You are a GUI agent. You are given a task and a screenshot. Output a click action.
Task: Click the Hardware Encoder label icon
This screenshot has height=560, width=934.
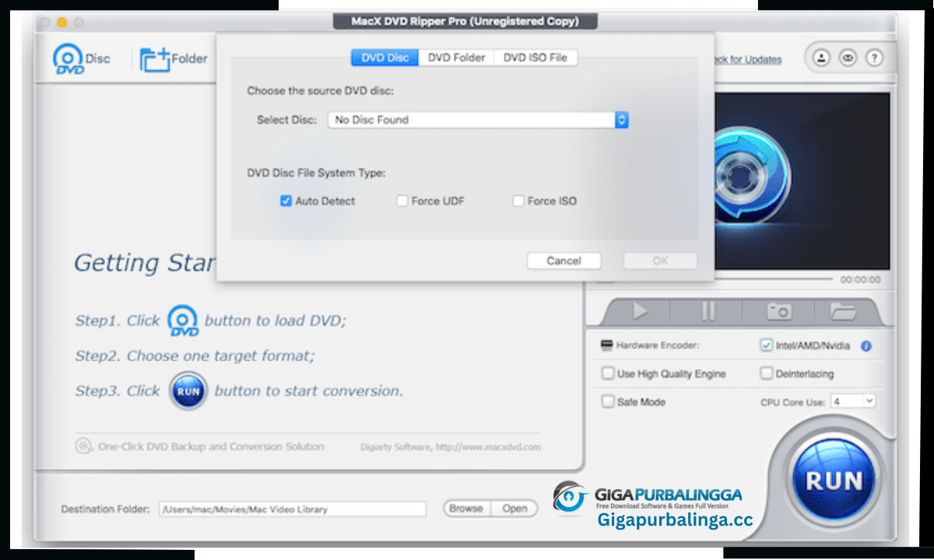pos(606,345)
